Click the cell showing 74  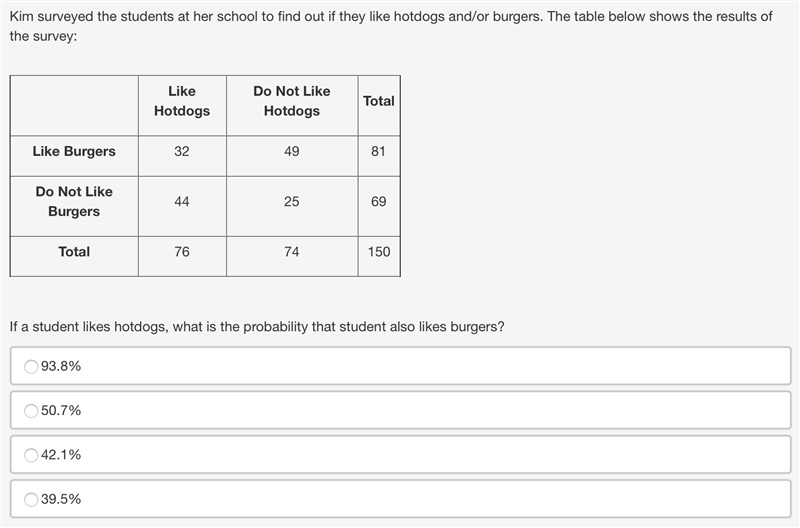click(x=292, y=256)
